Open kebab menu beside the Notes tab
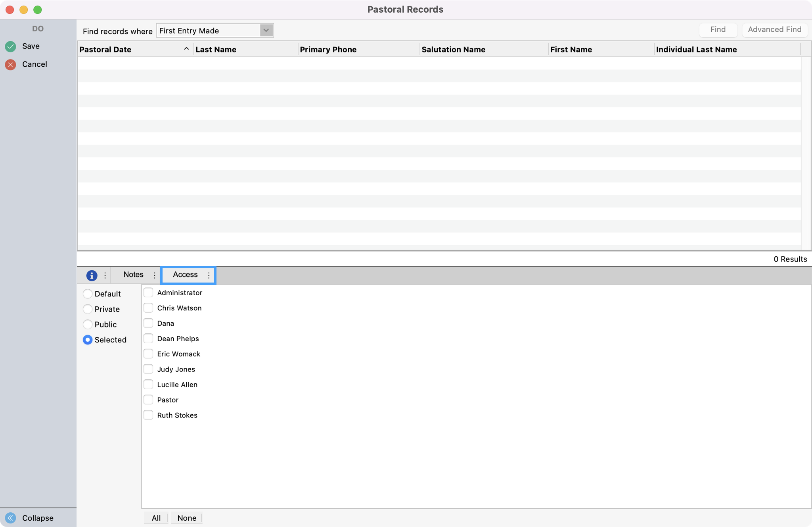 click(x=155, y=275)
